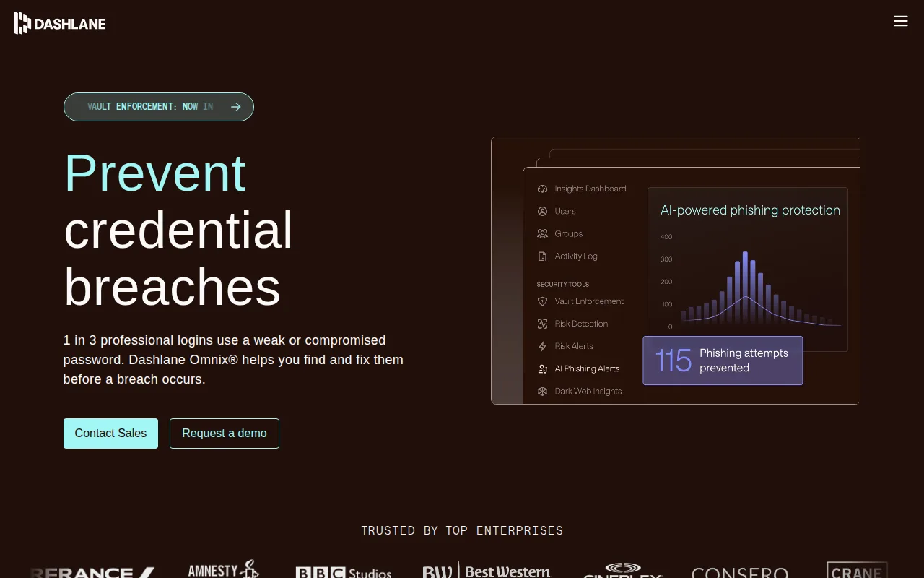
Task: Click the Contact Sales button
Action: click(x=110, y=433)
